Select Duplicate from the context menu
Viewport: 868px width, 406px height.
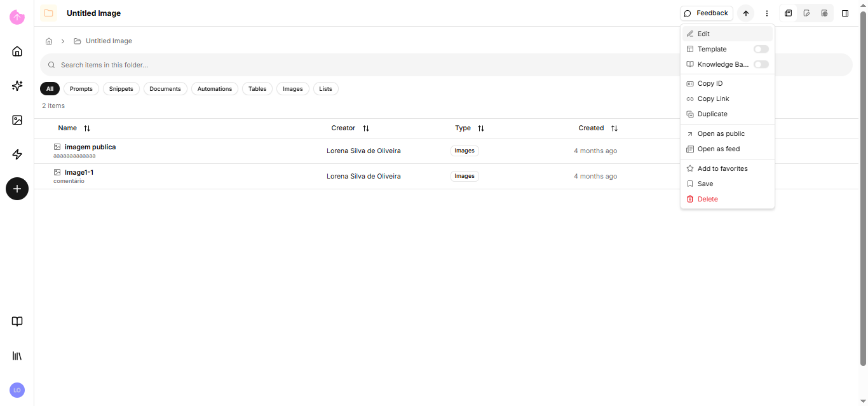coord(712,114)
